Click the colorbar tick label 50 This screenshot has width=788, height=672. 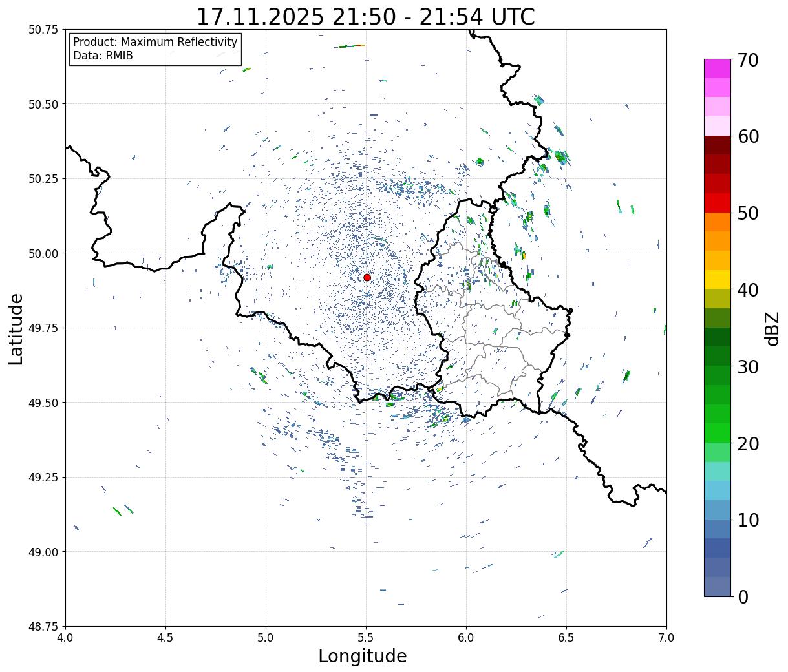point(749,213)
